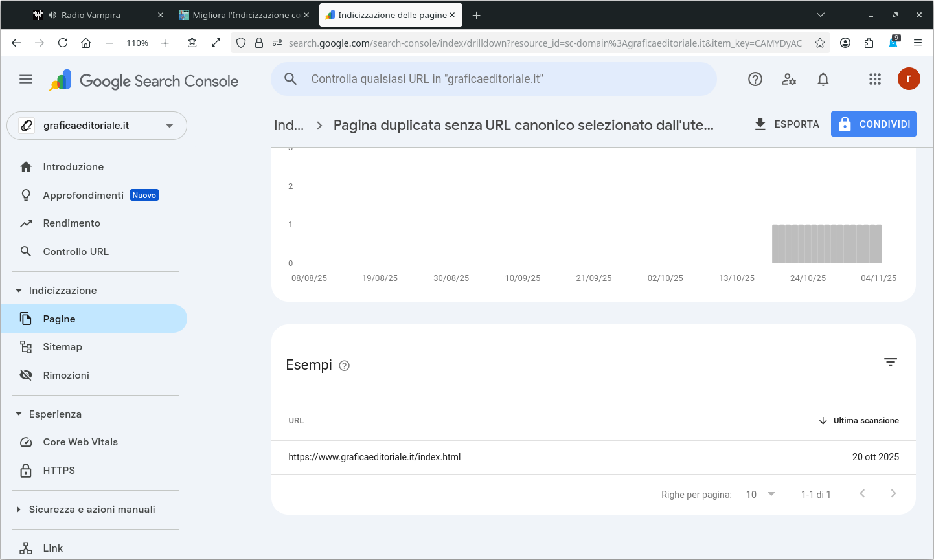
Task: Expand Sicurezza e azioni manuali section
Action: coord(19,510)
